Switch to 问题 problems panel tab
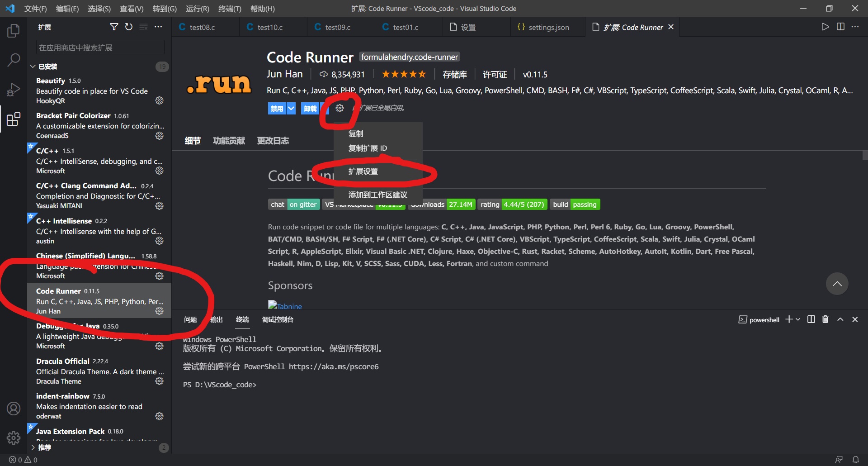 point(190,319)
